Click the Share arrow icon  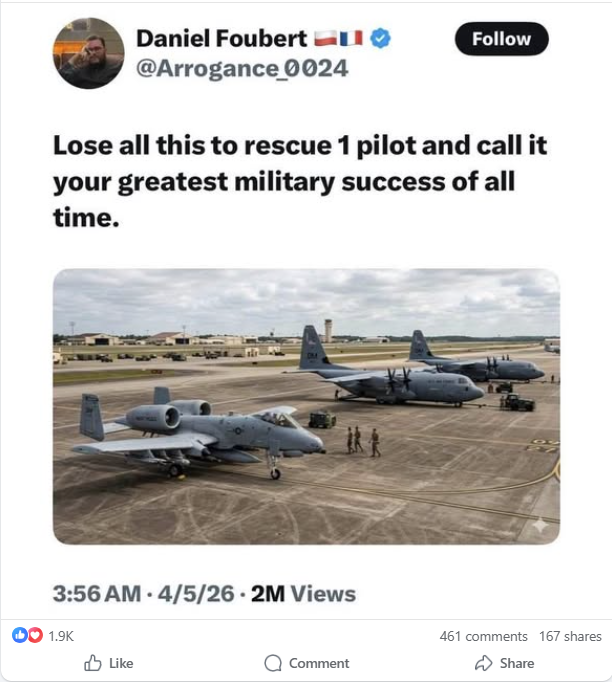click(x=483, y=663)
